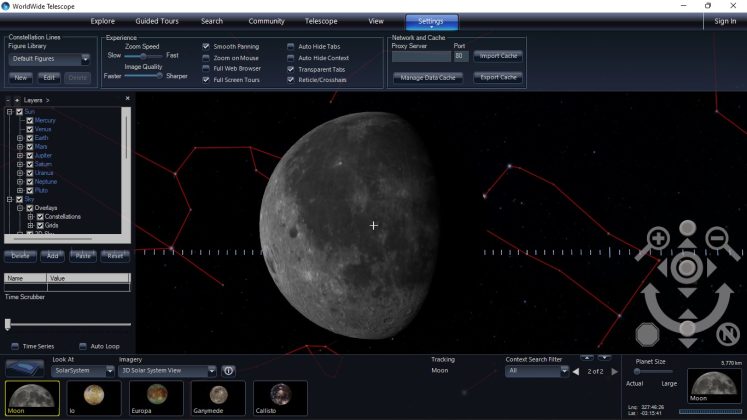Select the Europa thumbnail
Viewport: 747px width, 420px height.
click(x=156, y=398)
